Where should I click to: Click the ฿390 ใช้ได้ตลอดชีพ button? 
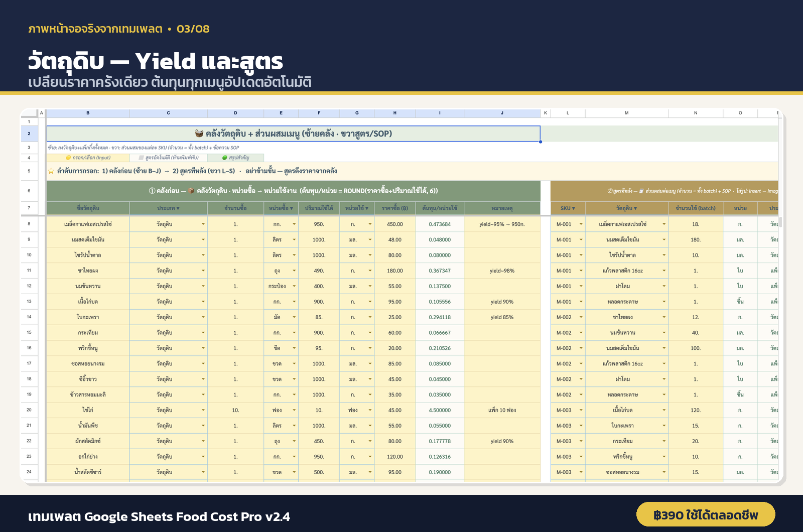pos(706,514)
